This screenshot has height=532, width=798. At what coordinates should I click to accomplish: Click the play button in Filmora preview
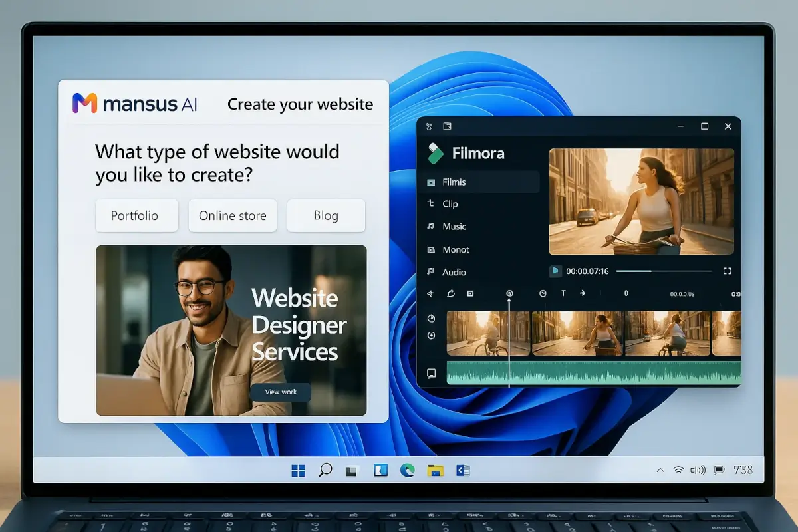coord(555,271)
